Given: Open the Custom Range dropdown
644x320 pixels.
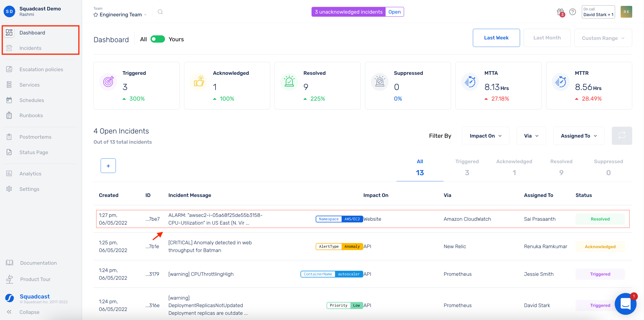Looking at the screenshot, I should (603, 38).
